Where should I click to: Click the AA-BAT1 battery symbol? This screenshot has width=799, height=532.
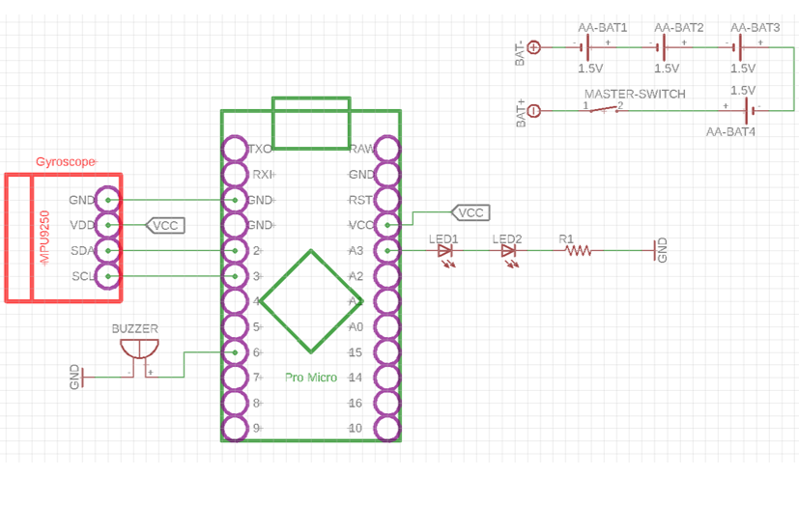pos(588,46)
